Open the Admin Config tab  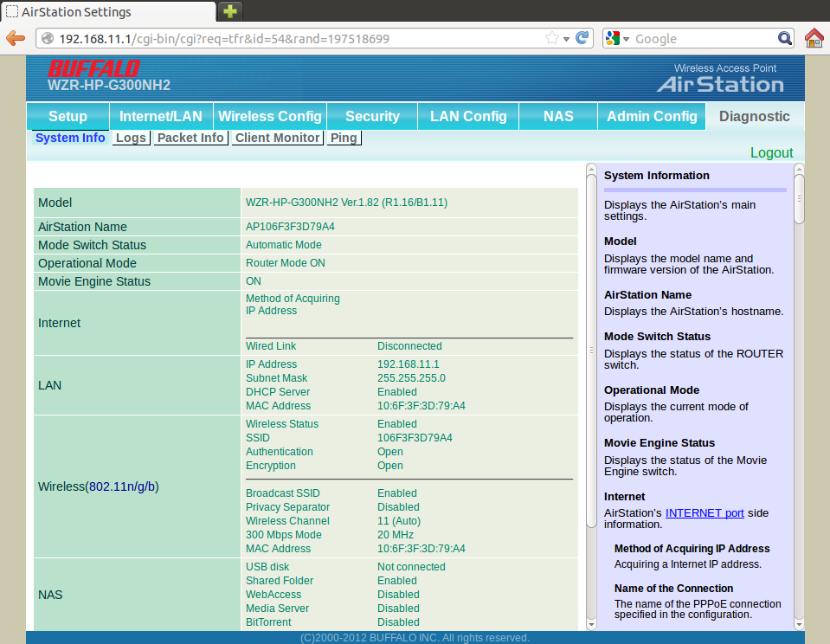coord(652,116)
